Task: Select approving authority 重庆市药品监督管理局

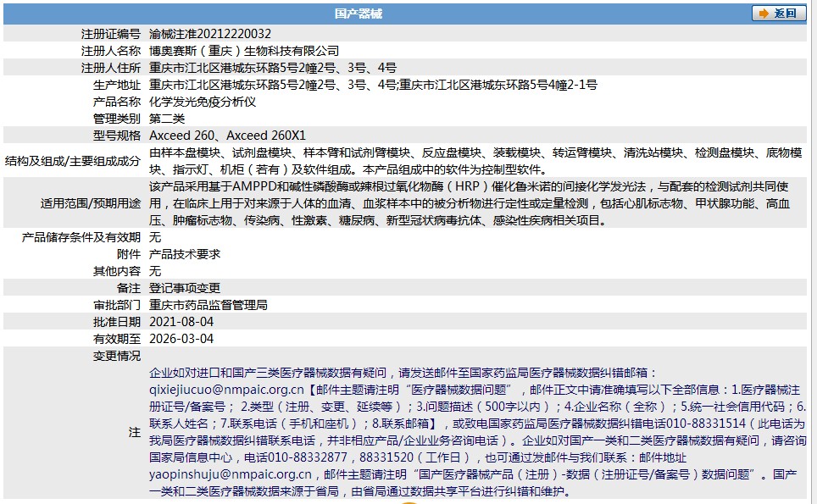Action: coord(208,305)
